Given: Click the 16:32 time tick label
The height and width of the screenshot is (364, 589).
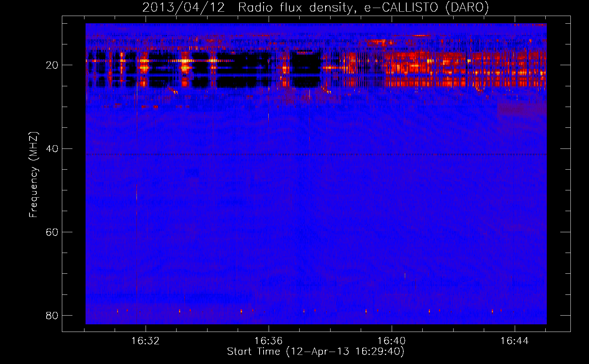Looking at the screenshot, I should (x=146, y=341).
